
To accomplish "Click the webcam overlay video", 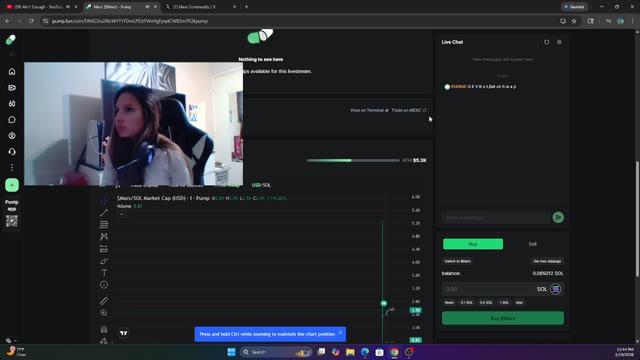I will coord(133,124).
